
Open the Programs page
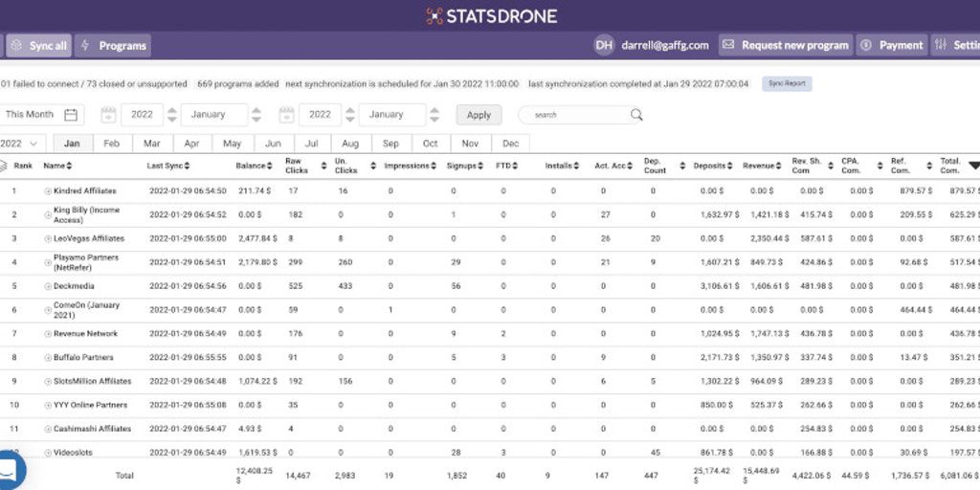coord(113,46)
